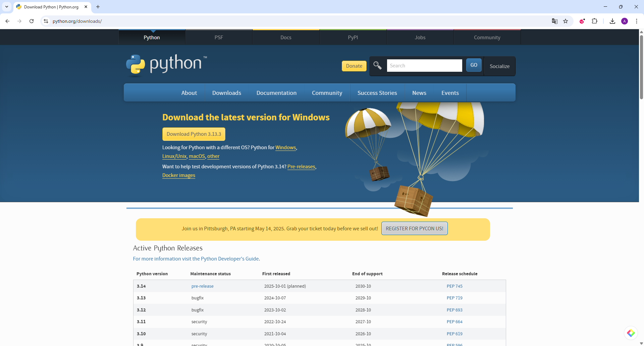Open the PEP 693 link
Viewport: 644px width, 346px height.
tap(454, 310)
